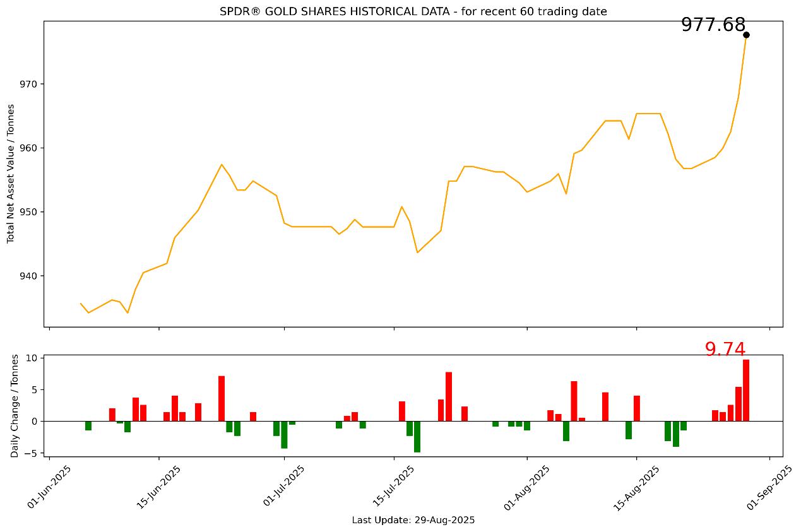The height and width of the screenshot is (532, 801).
Task: Click the 'Total Net Asset Value / Tonnes' axis label
Action: (11, 174)
